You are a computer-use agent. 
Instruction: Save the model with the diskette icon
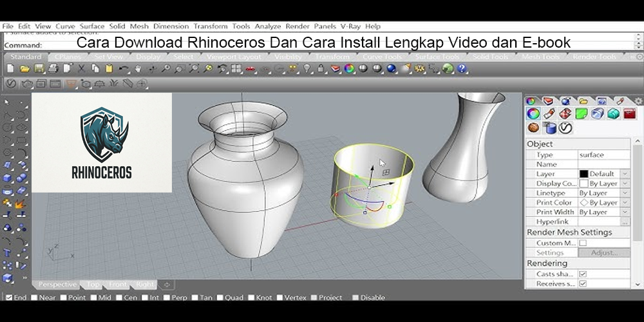[39, 69]
